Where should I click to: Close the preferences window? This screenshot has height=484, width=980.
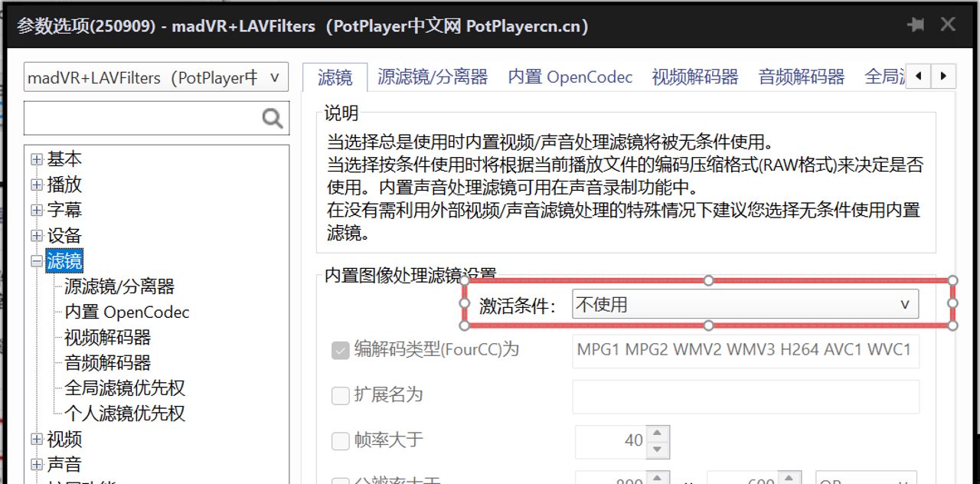point(948,25)
